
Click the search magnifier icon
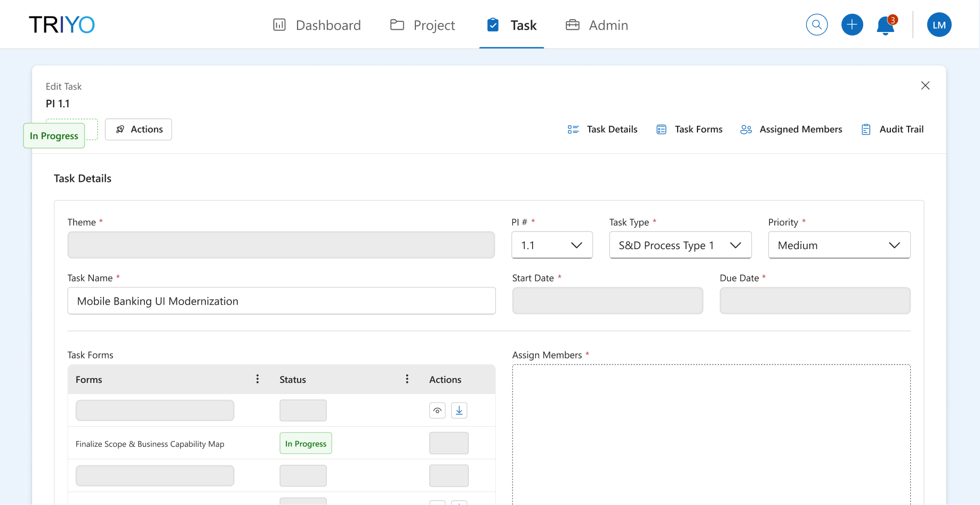pos(816,25)
